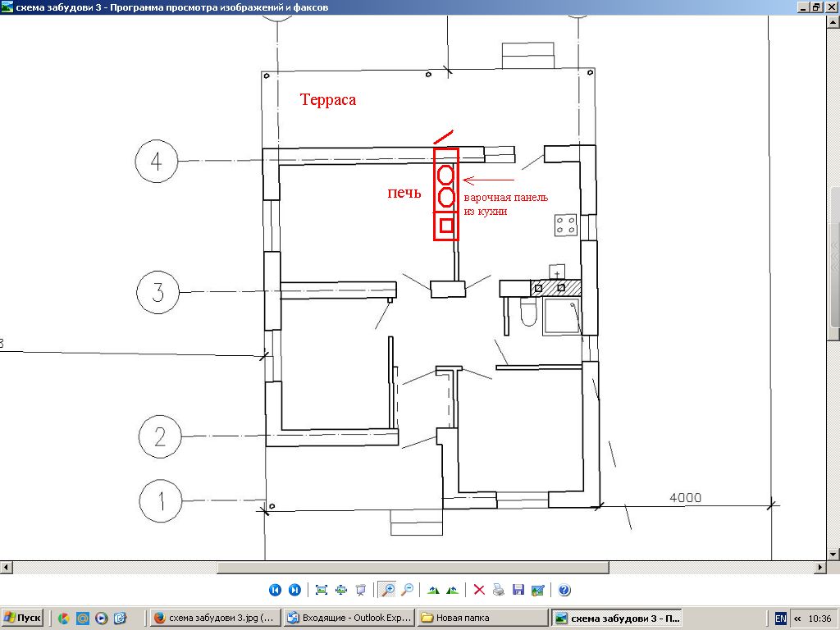Click the fourth quick launch icon next to media player

point(120,619)
